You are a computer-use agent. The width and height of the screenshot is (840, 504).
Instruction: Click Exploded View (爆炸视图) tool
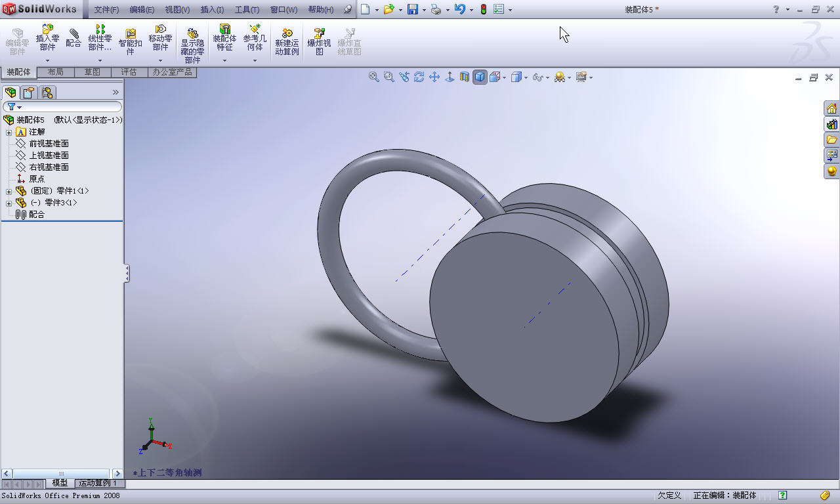[x=320, y=41]
